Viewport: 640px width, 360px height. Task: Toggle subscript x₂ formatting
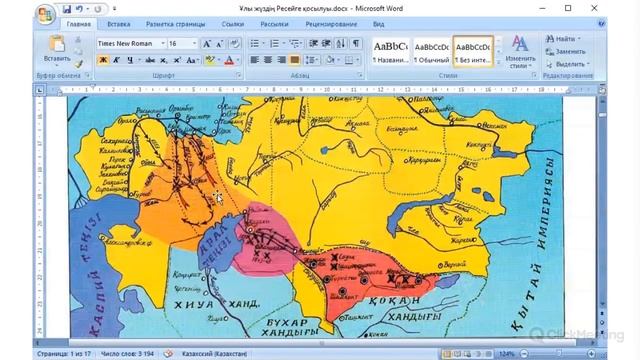[x=164, y=60]
